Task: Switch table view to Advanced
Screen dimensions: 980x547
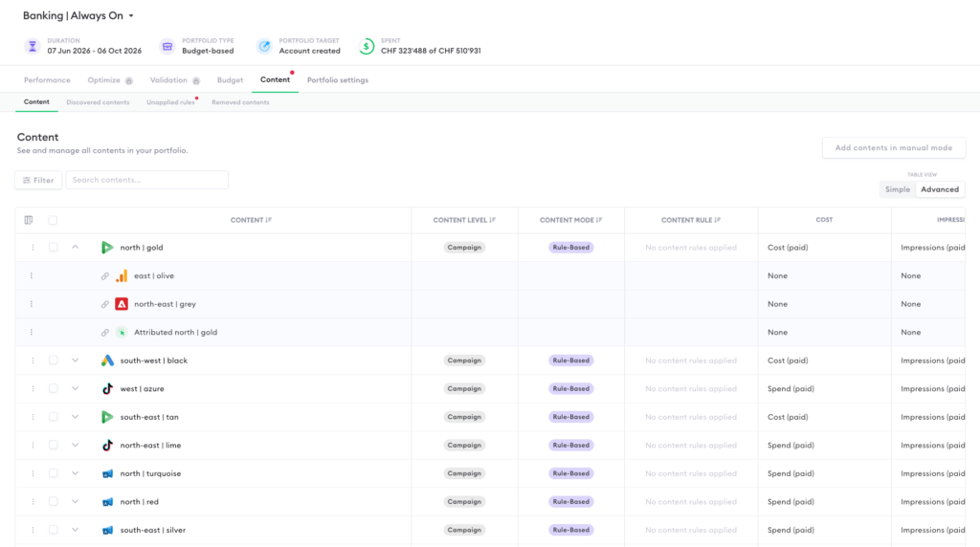Action: [x=940, y=189]
